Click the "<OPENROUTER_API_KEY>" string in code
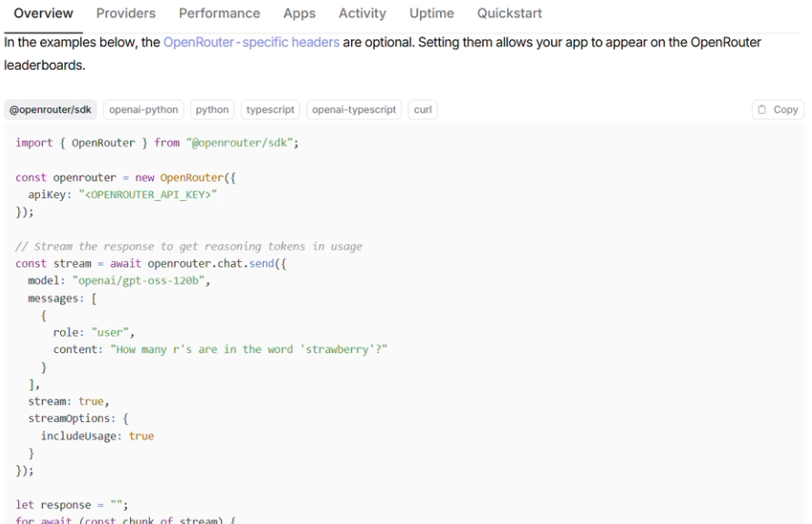This screenshot has height=524, width=812. pos(147,195)
